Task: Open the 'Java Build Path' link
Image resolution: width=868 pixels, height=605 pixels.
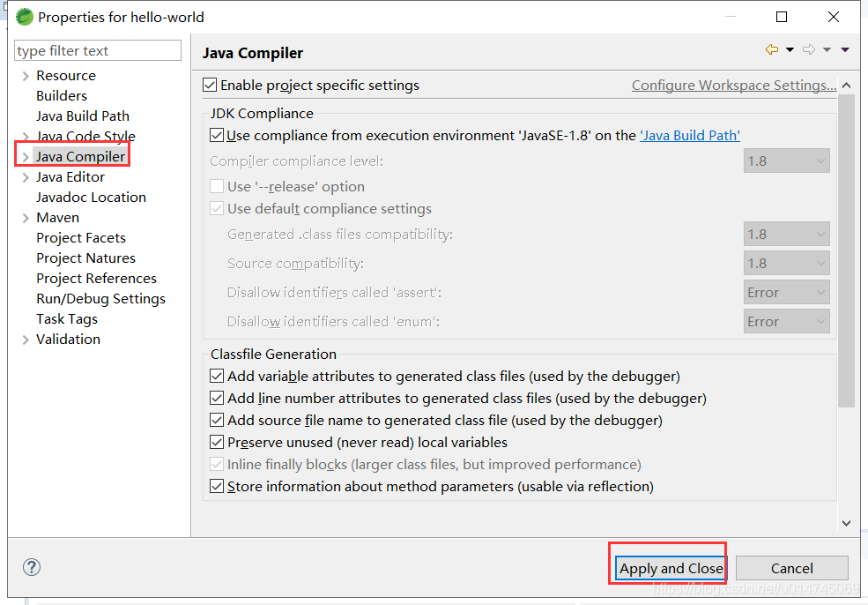Action: (690, 135)
